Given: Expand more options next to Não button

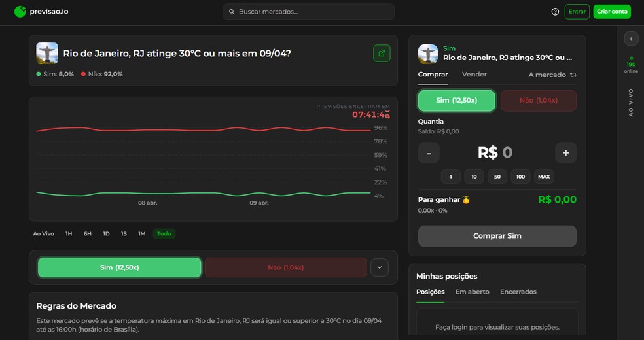Looking at the screenshot, I should tap(380, 267).
